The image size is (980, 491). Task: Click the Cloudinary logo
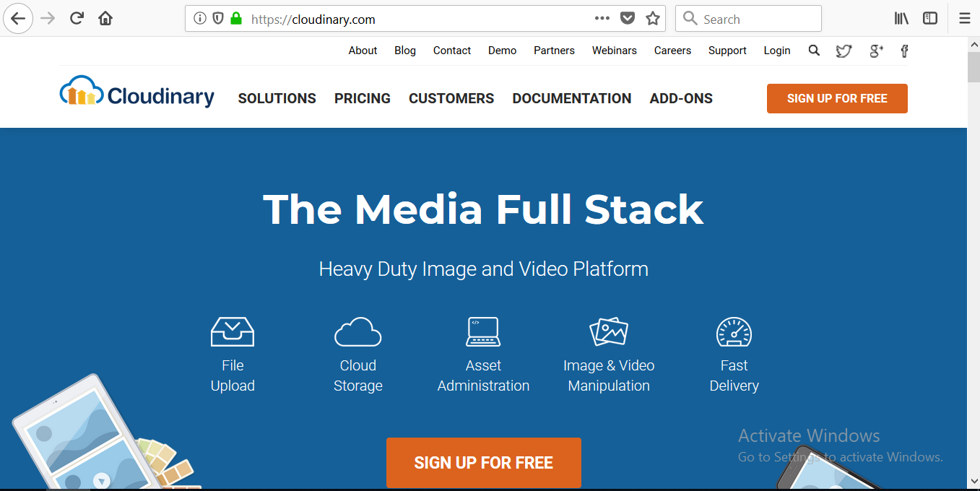click(x=137, y=92)
